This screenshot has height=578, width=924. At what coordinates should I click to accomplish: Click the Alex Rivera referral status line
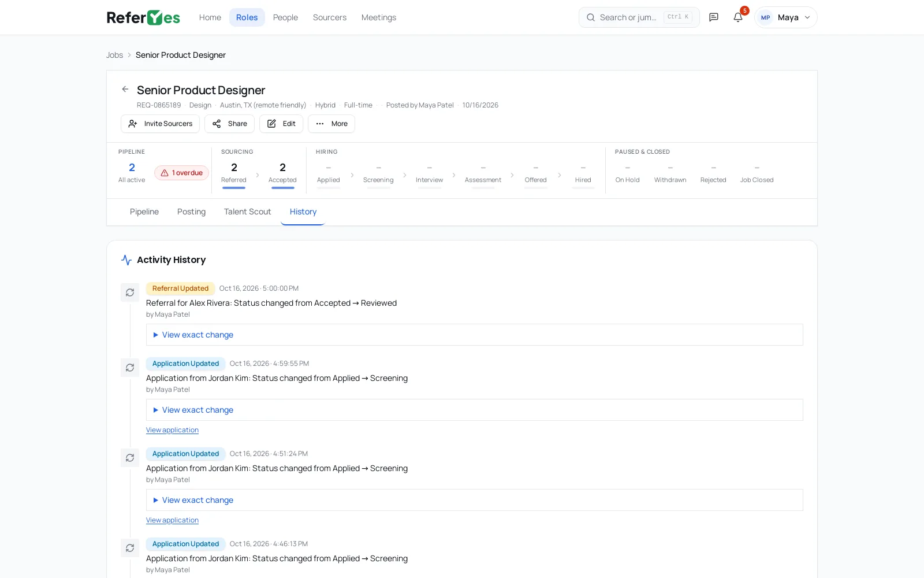271,303
